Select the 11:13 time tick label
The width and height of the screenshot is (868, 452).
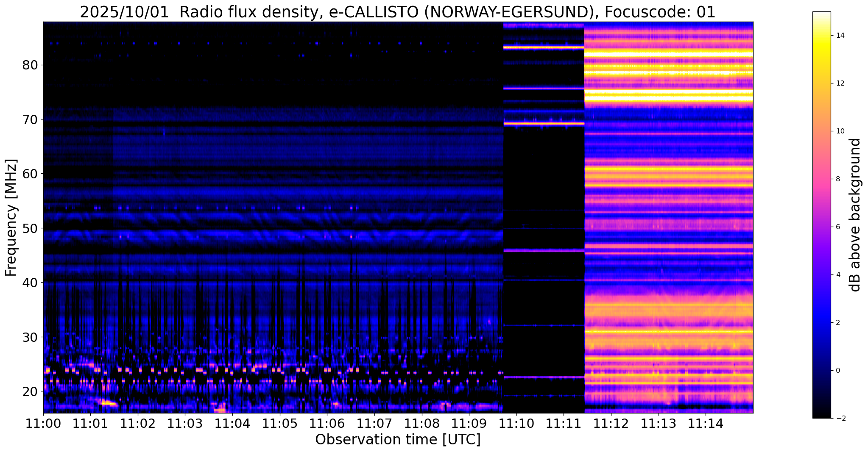tap(658, 424)
